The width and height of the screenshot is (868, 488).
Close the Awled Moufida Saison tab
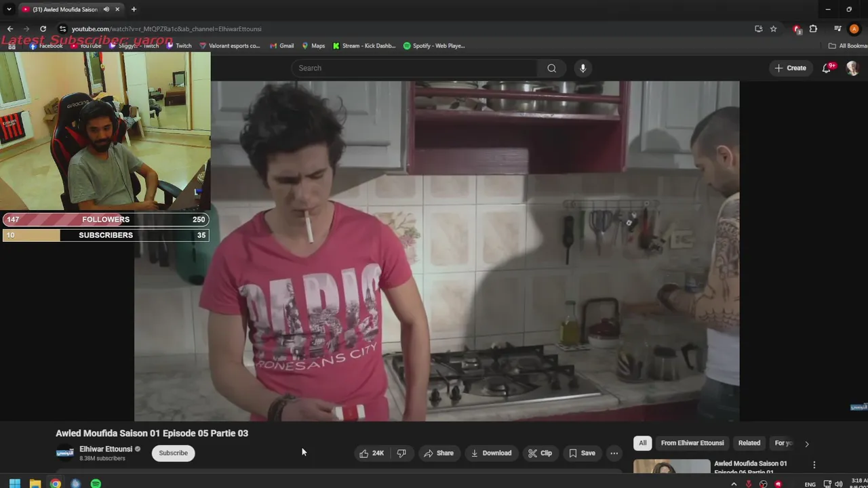[117, 9]
